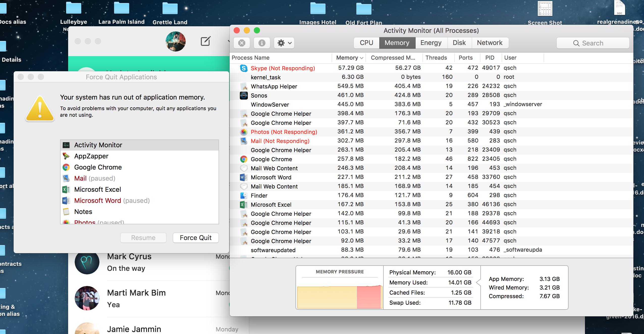
Task: Select the kernel_task process row
Action: coord(431,77)
